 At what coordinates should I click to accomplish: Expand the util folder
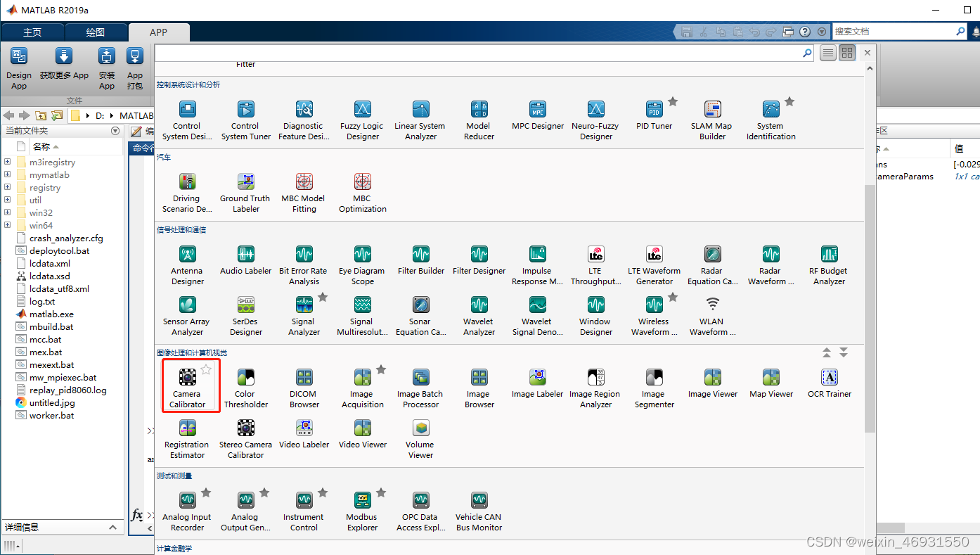(8, 200)
